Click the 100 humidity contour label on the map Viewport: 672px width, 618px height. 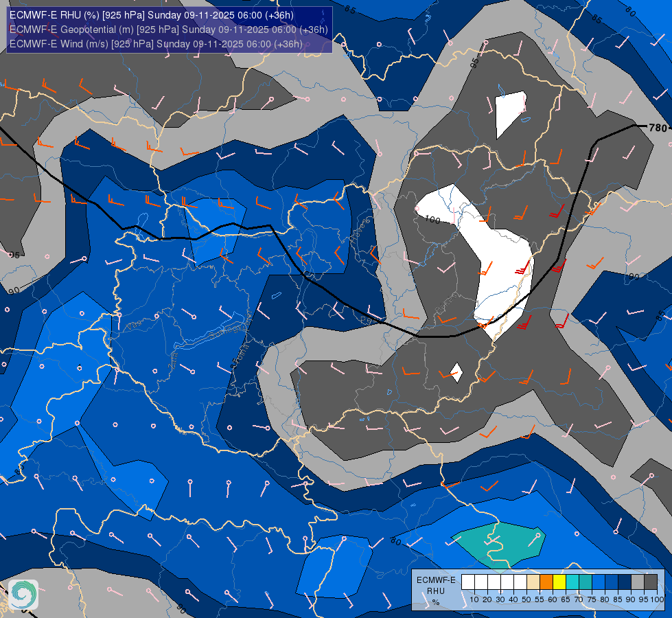[432, 220]
